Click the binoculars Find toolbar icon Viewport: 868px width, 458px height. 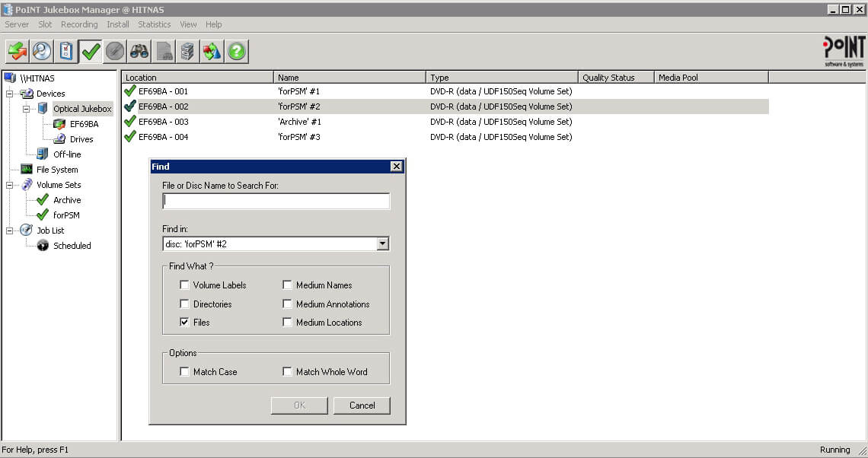tap(139, 52)
